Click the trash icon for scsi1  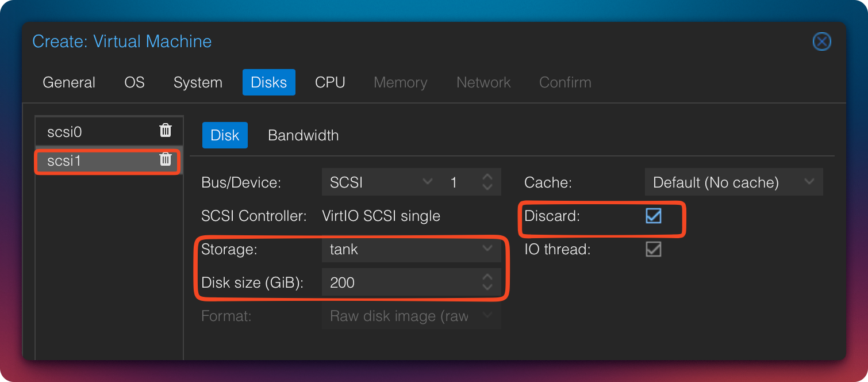click(x=166, y=159)
